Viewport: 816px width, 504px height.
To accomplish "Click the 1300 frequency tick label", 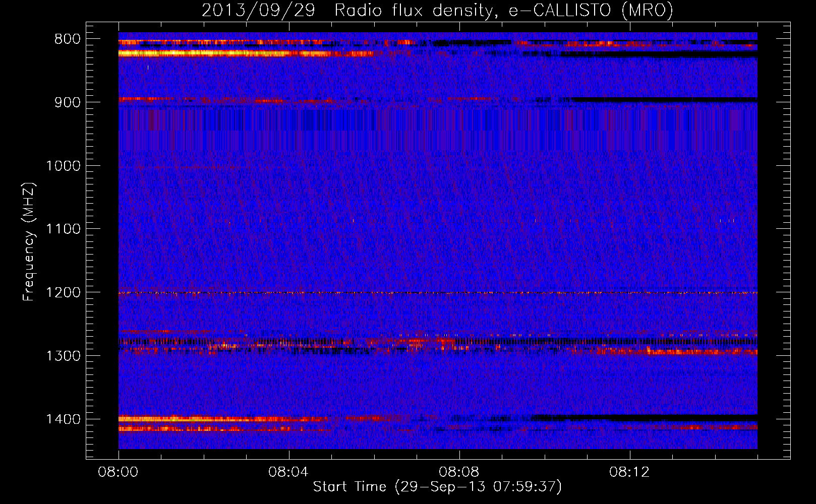I will click(63, 356).
